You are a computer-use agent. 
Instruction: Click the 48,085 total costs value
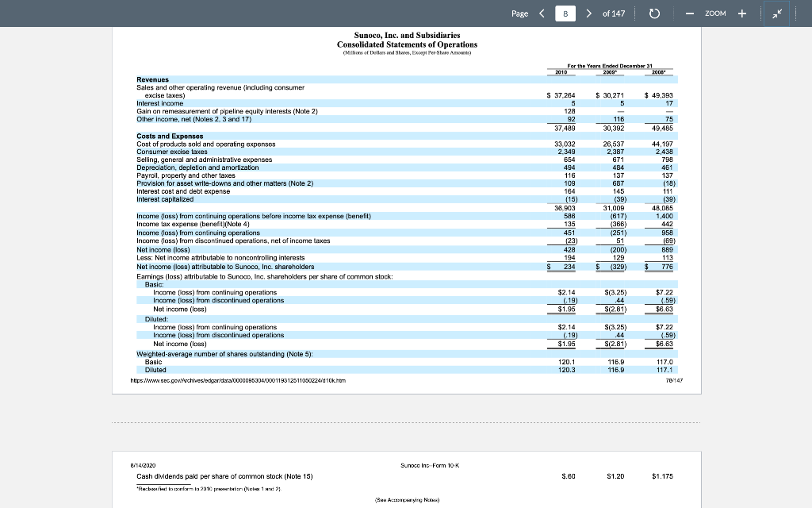pos(662,208)
